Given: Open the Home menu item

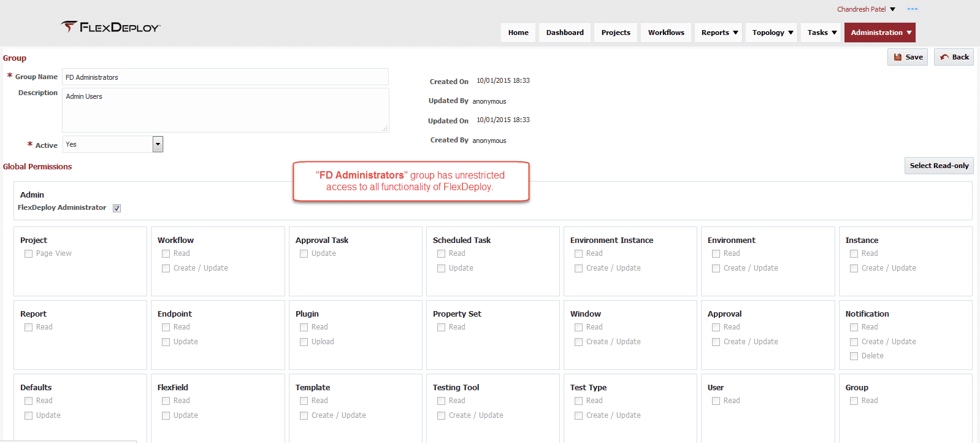Looking at the screenshot, I should point(518,33).
